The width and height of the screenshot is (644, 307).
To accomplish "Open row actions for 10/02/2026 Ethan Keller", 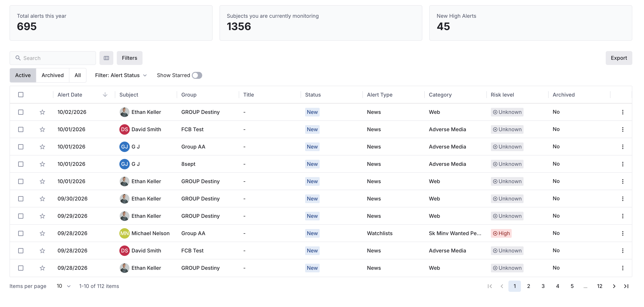I will [x=623, y=112].
